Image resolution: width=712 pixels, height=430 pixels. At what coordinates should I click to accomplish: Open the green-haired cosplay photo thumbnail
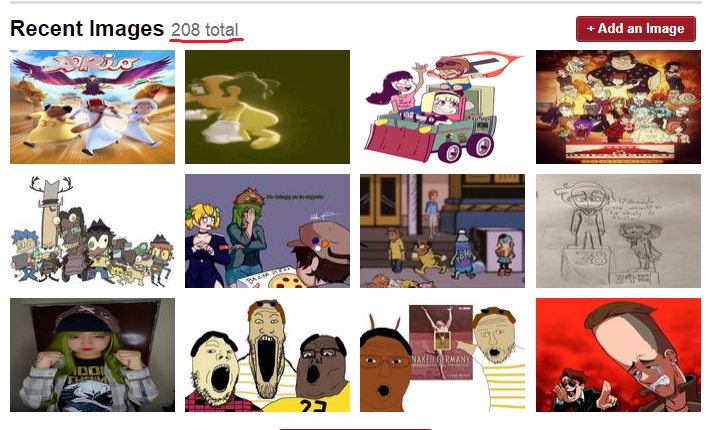(x=92, y=355)
